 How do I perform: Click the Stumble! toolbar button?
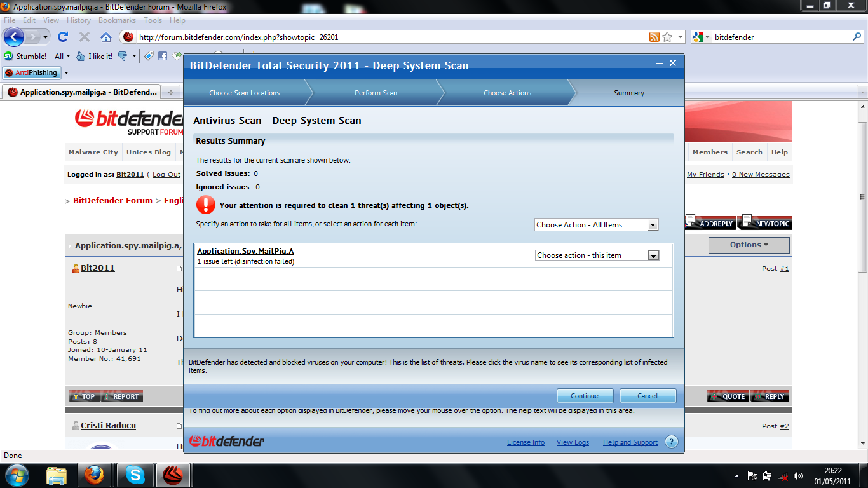[25, 56]
